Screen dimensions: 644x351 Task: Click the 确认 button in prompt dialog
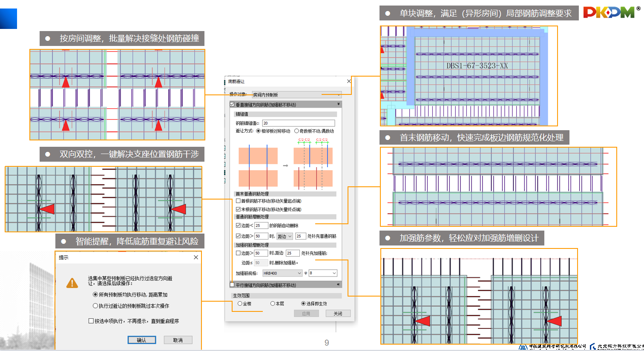141,340
